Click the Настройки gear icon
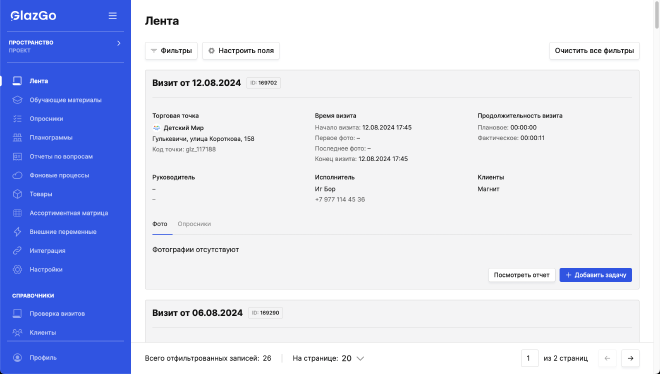This screenshot has width=660, height=374. (x=17, y=270)
